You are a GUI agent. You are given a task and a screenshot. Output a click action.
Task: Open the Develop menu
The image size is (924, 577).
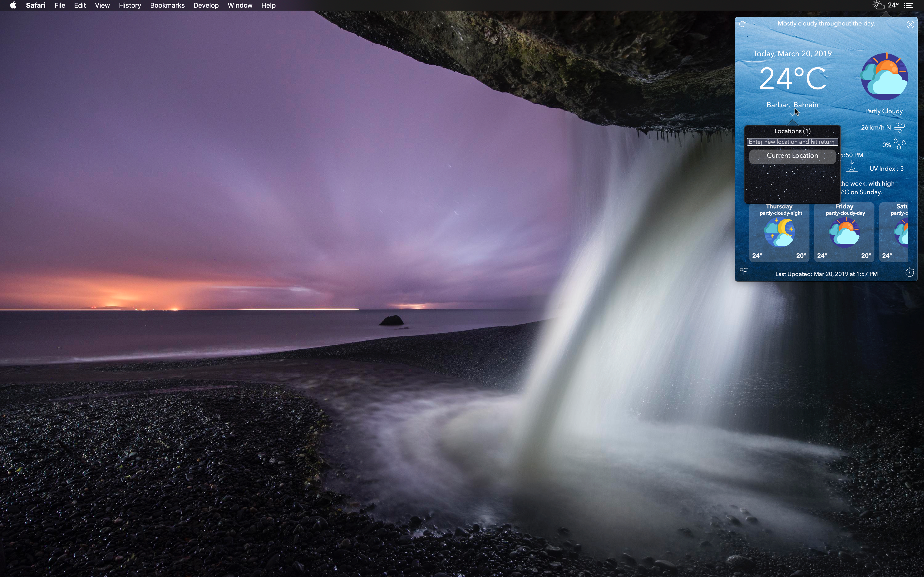(206, 5)
